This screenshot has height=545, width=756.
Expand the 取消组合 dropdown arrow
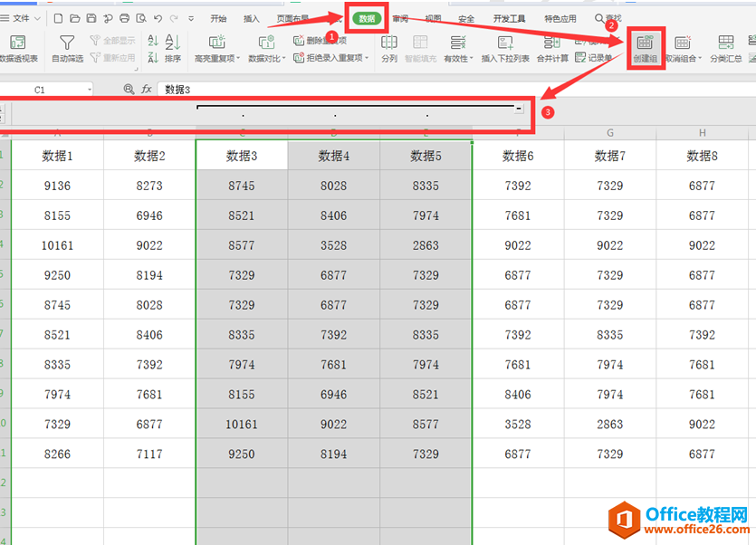tap(700, 58)
